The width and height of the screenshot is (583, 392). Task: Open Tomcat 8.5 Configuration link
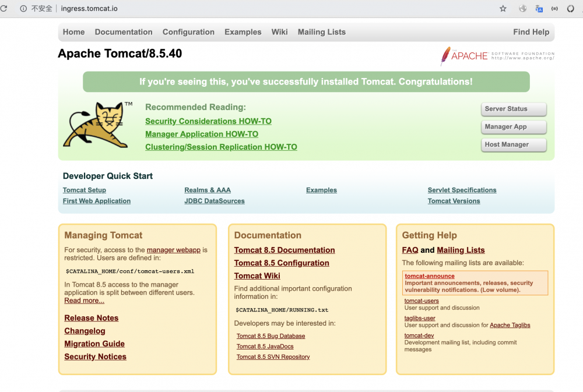[282, 263]
